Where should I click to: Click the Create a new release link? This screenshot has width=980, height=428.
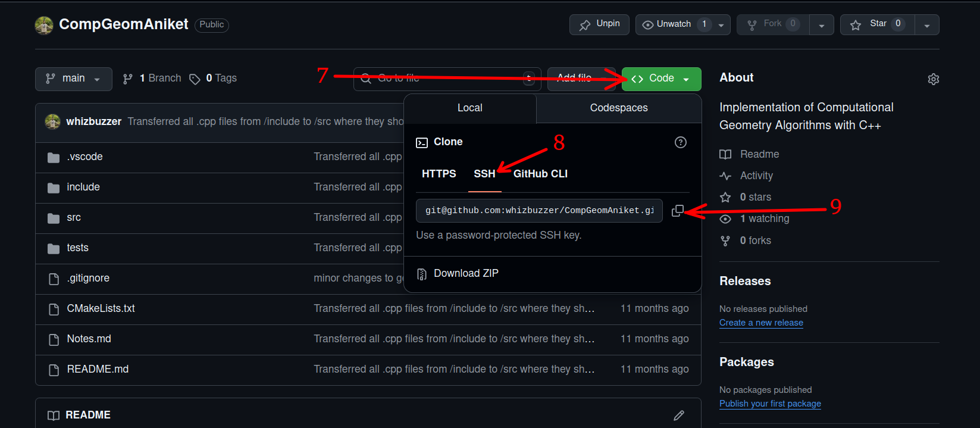761,323
